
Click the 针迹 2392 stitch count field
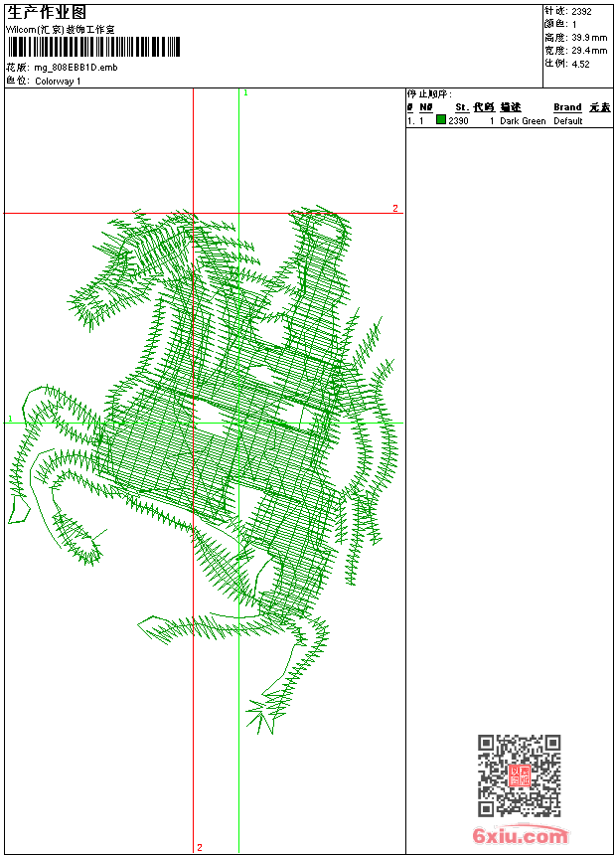581,12
